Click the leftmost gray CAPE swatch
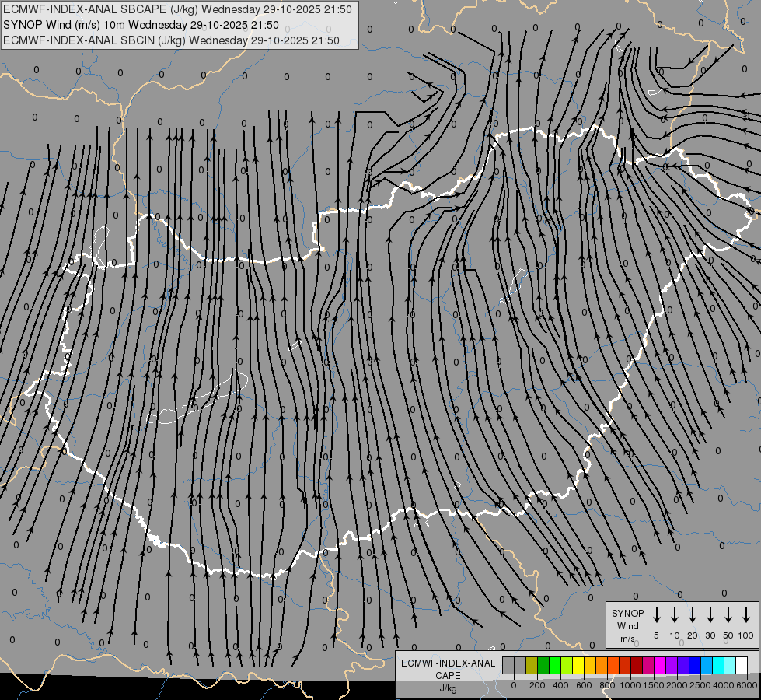This screenshot has width=761, height=700. point(508,665)
